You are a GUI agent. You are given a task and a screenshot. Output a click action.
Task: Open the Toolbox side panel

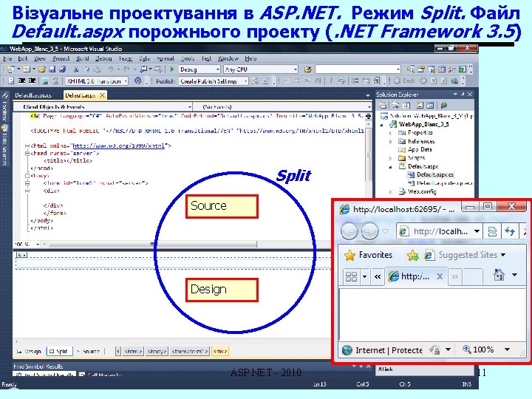tap(4, 107)
